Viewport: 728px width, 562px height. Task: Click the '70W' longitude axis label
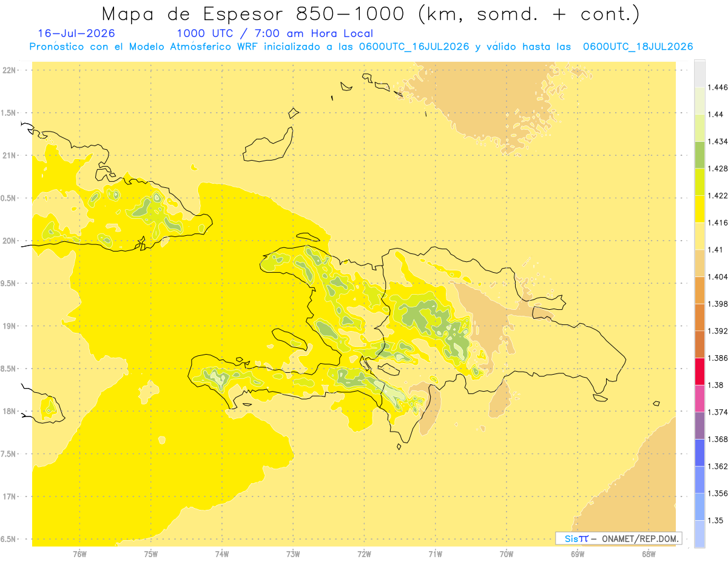click(x=507, y=554)
